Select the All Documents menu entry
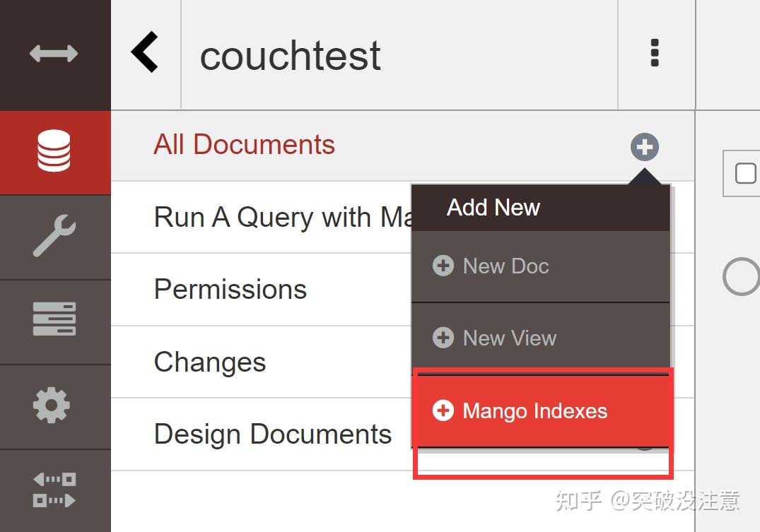 click(x=244, y=145)
